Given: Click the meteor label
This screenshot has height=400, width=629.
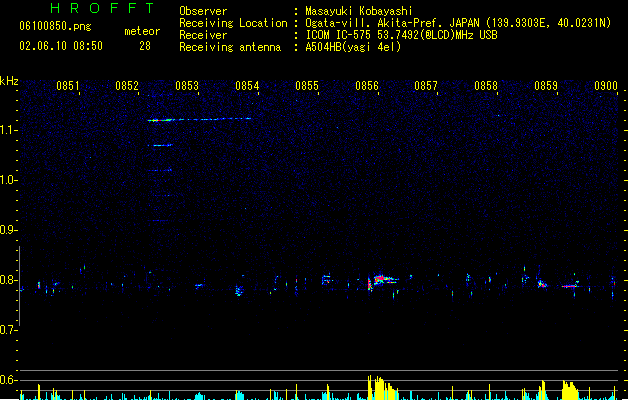Looking at the screenshot, I should (x=142, y=31).
